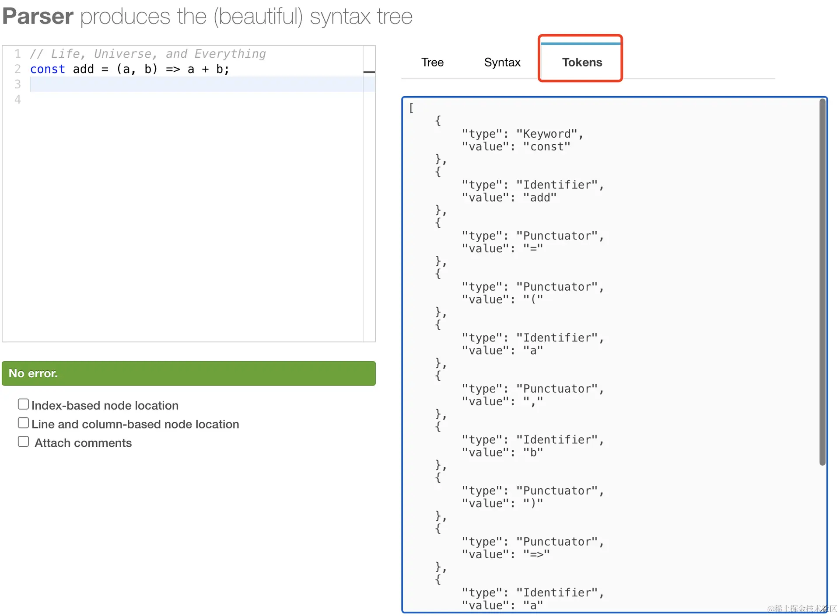The height and width of the screenshot is (616, 840).
Task: Click the arrow operator in source code
Action: pyautogui.click(x=173, y=69)
